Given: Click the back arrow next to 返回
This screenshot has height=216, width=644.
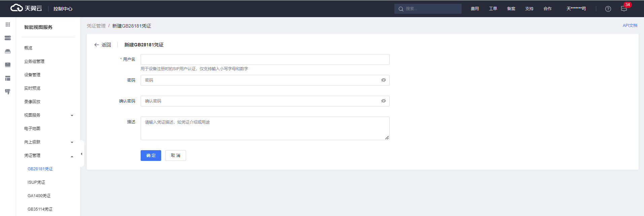Looking at the screenshot, I should [97, 45].
